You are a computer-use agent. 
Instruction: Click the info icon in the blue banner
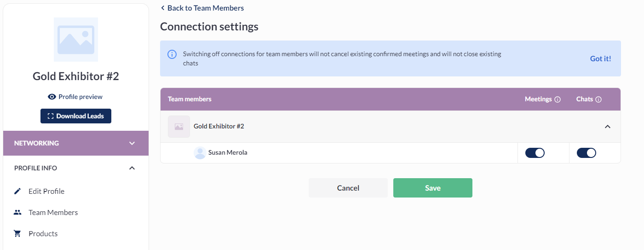[172, 54]
